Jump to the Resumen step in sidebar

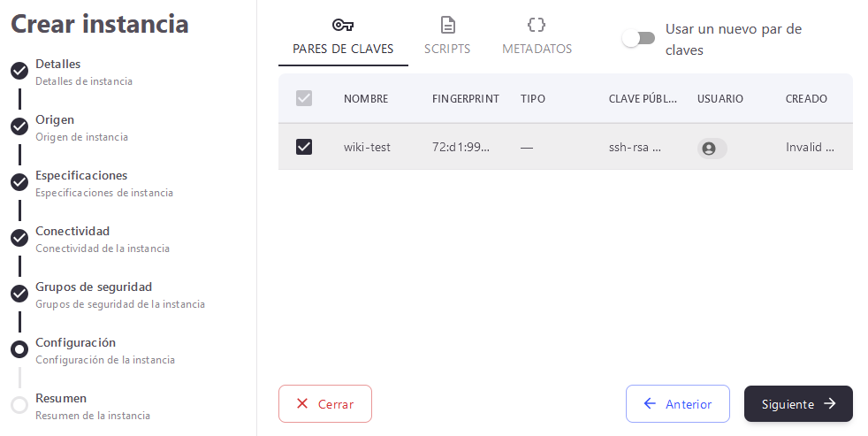click(60, 399)
